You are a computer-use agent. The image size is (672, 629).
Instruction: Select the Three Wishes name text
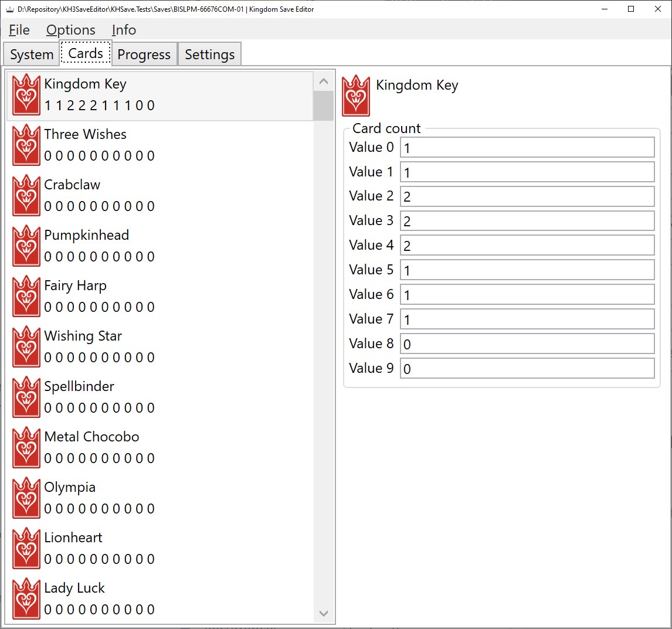pyautogui.click(x=85, y=134)
